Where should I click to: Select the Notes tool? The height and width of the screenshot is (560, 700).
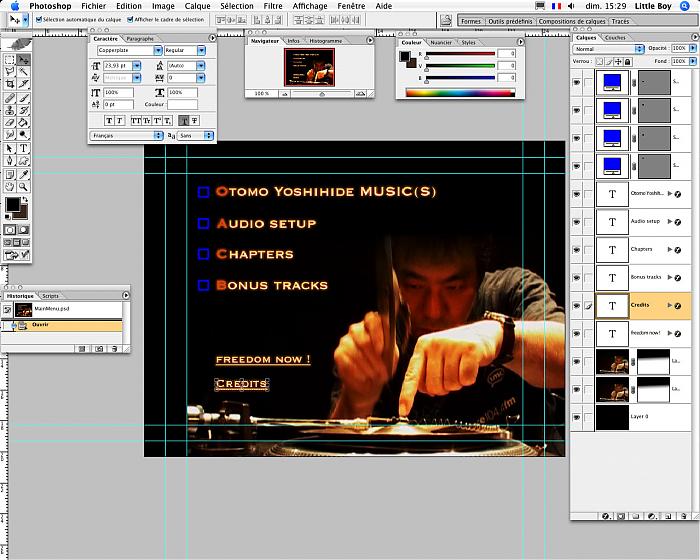click(9, 175)
